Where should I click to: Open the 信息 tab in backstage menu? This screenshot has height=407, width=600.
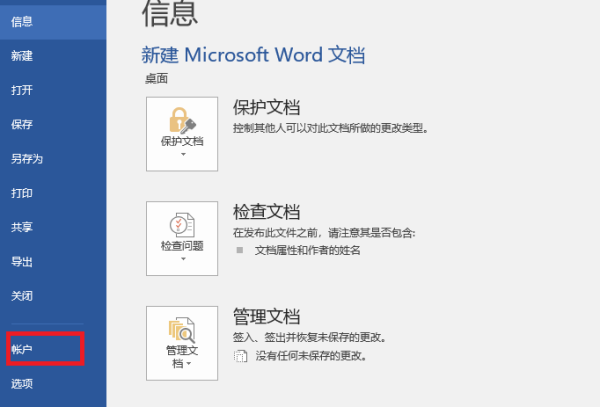click(x=53, y=22)
